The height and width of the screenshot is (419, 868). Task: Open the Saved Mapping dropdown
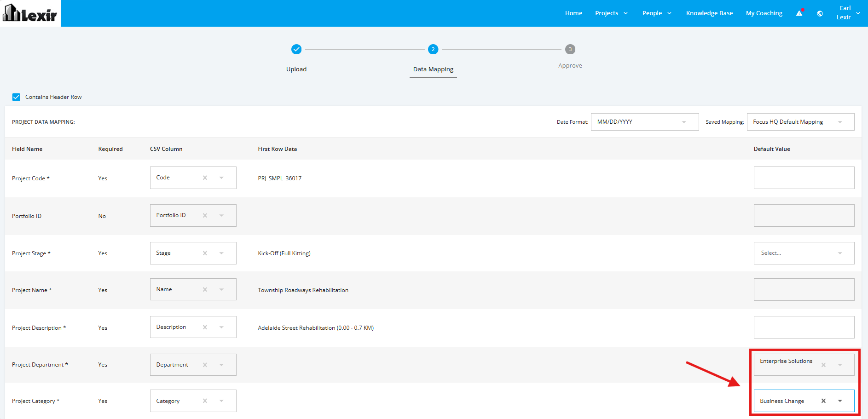point(800,122)
